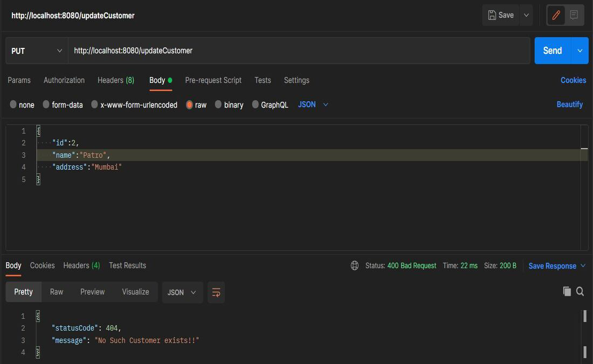Image resolution: width=593 pixels, height=364 pixels.
Task: Open the Pre-request Script tab
Action: click(213, 80)
